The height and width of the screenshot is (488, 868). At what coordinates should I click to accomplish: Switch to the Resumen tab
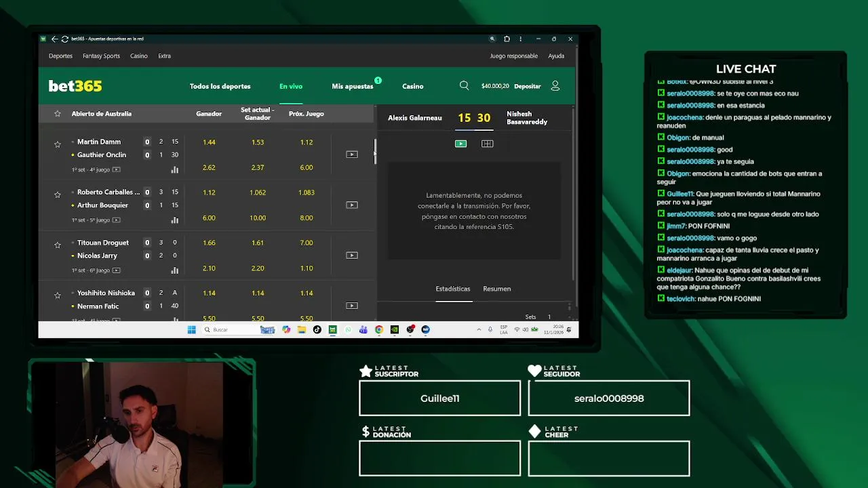pos(497,289)
